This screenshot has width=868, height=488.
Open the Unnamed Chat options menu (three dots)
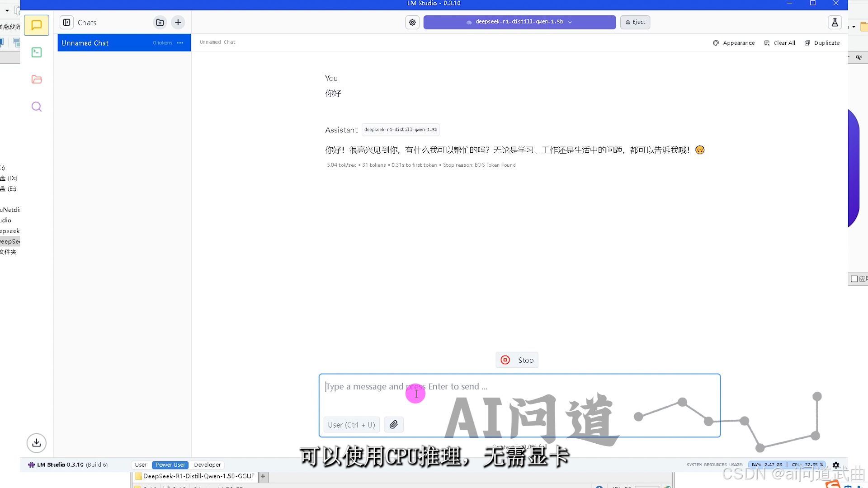pyautogui.click(x=180, y=43)
